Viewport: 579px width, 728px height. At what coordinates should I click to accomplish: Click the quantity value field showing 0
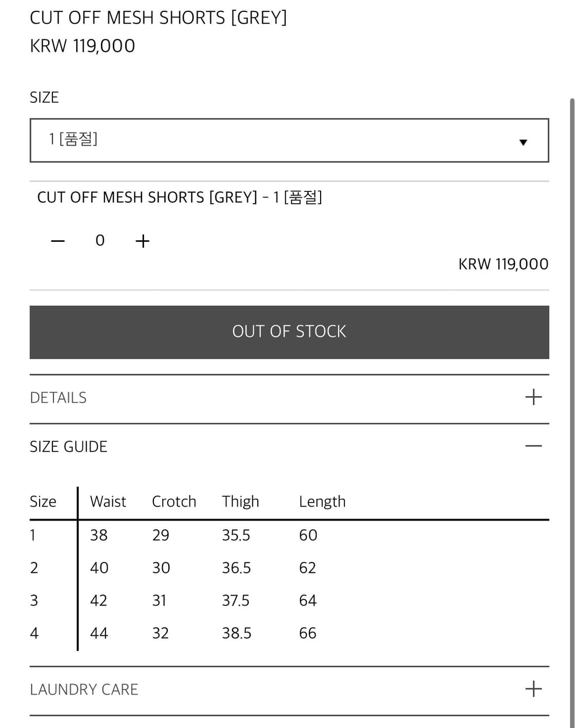(x=100, y=241)
